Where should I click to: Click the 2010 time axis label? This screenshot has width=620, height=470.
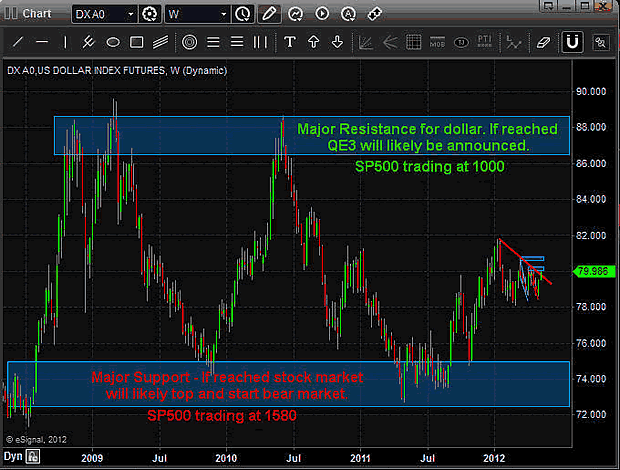coord(226,458)
